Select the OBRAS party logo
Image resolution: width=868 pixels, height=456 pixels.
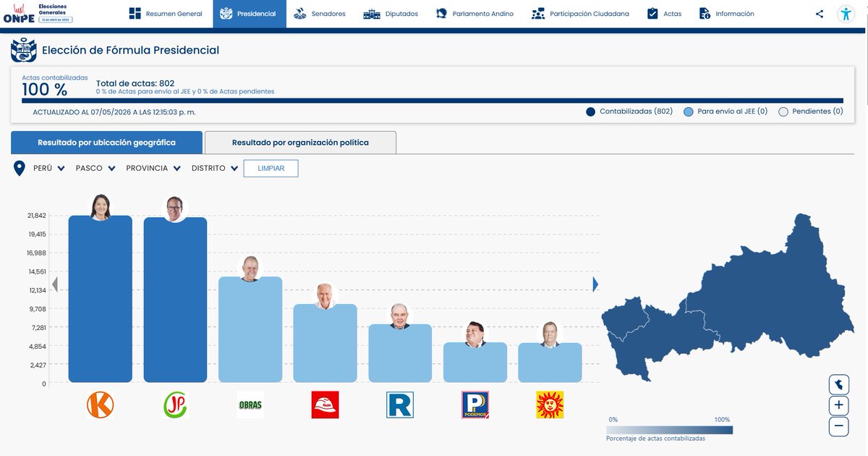[250, 405]
